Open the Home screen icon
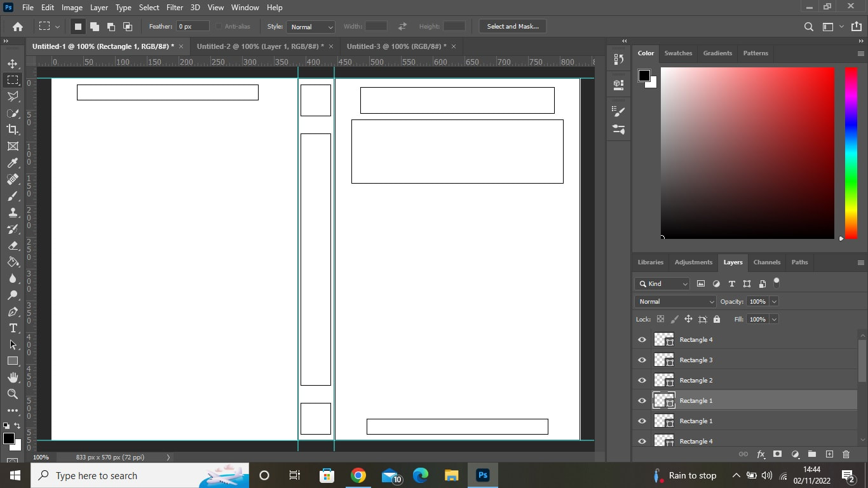 tap(18, 27)
